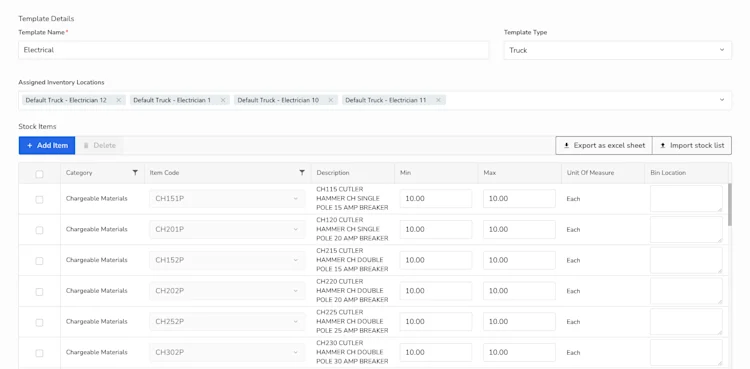Viewport: 750px width, 369px height.
Task: Remove the Default Truck - Electrician 11 tag
Action: click(x=438, y=101)
